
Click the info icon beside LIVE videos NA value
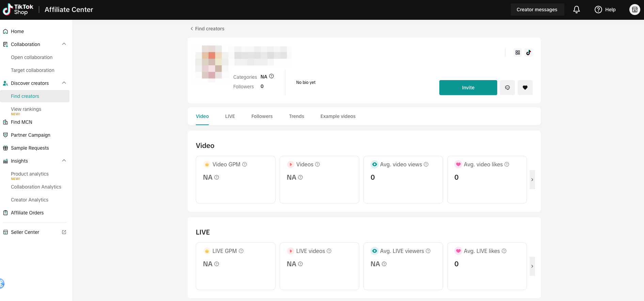pyautogui.click(x=300, y=264)
